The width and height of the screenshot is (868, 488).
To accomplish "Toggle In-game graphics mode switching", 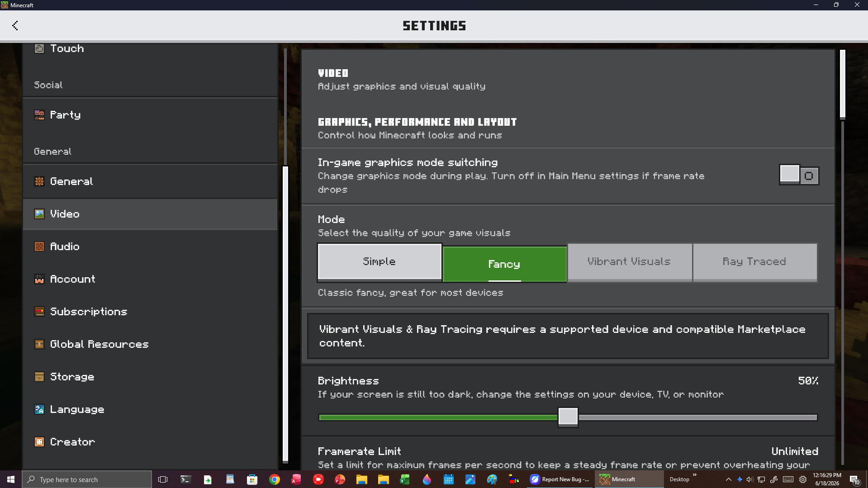I will [799, 175].
